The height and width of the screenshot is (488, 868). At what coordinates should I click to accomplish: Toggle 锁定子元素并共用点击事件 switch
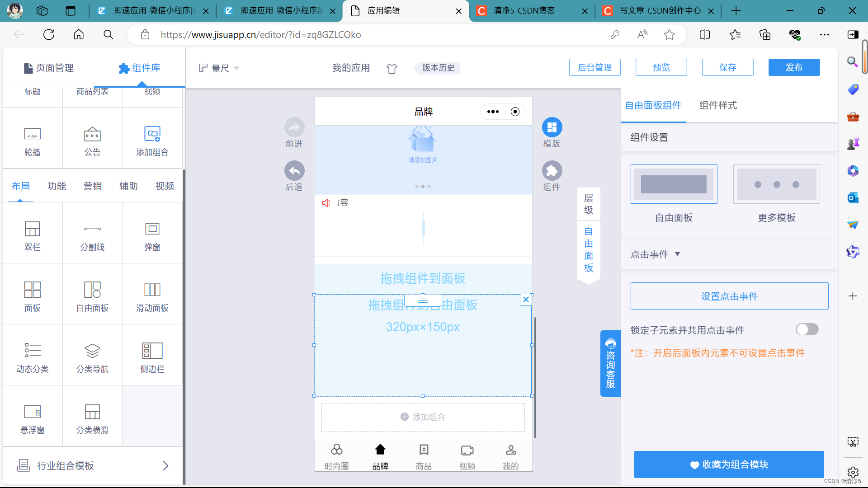(x=807, y=329)
